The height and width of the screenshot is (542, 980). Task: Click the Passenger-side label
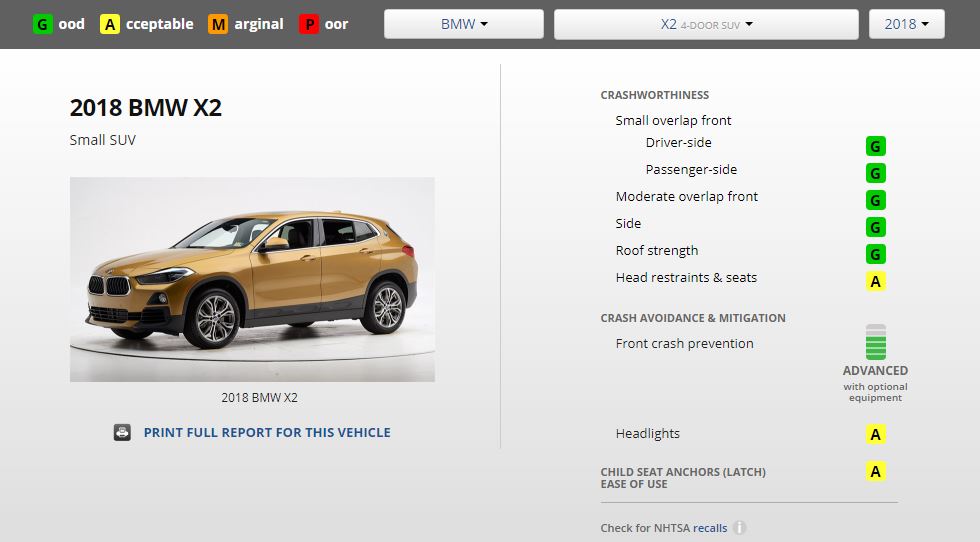pyautogui.click(x=691, y=169)
